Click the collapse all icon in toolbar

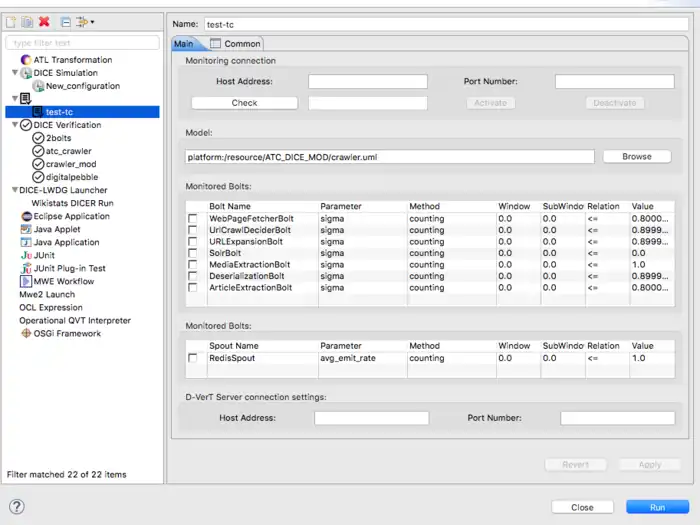65,21
